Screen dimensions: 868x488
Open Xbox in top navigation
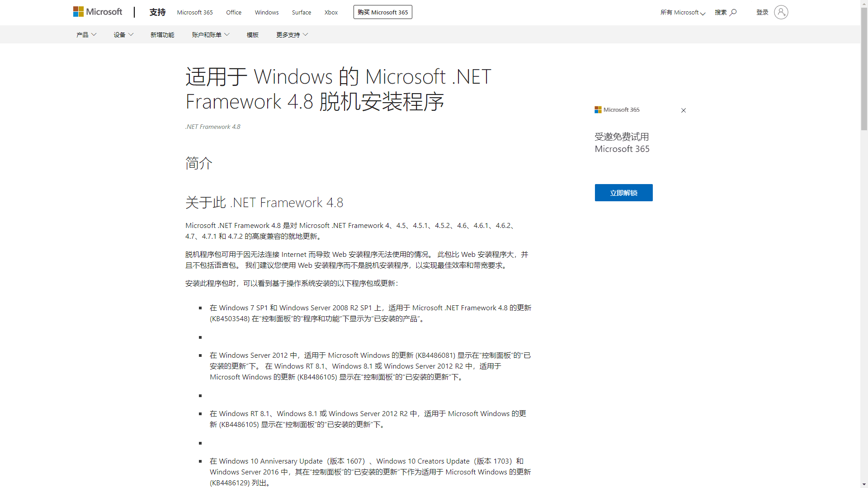click(x=331, y=13)
